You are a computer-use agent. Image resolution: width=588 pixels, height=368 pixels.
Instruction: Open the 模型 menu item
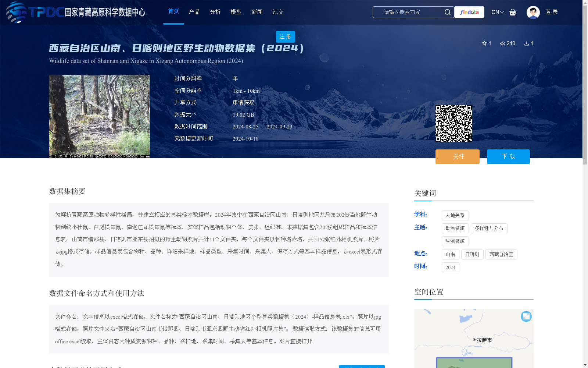236,12
